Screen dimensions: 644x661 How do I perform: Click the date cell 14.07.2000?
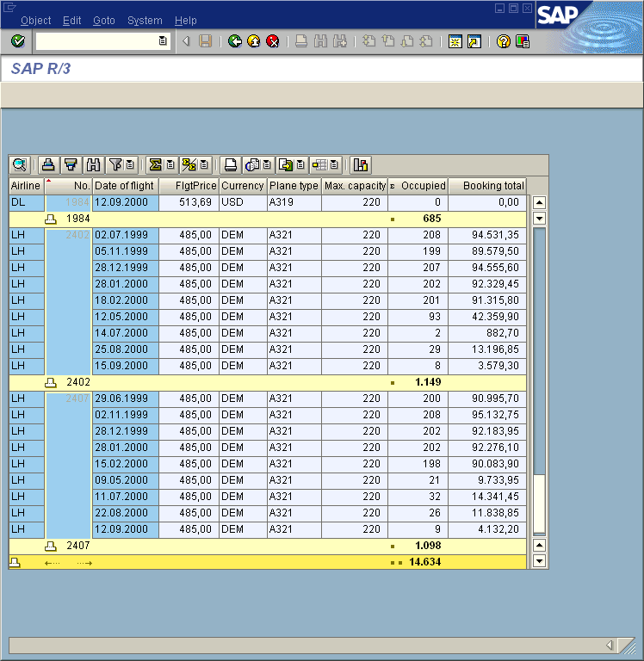[x=125, y=333]
